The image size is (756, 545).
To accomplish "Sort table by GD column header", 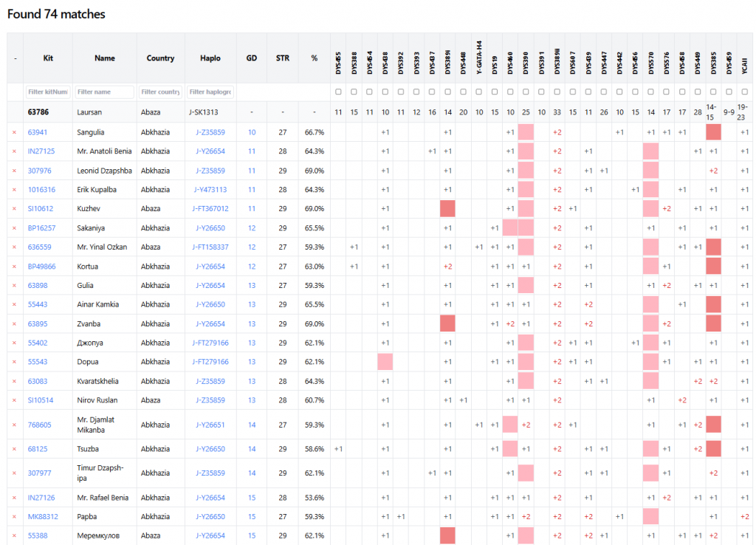I will (x=252, y=58).
